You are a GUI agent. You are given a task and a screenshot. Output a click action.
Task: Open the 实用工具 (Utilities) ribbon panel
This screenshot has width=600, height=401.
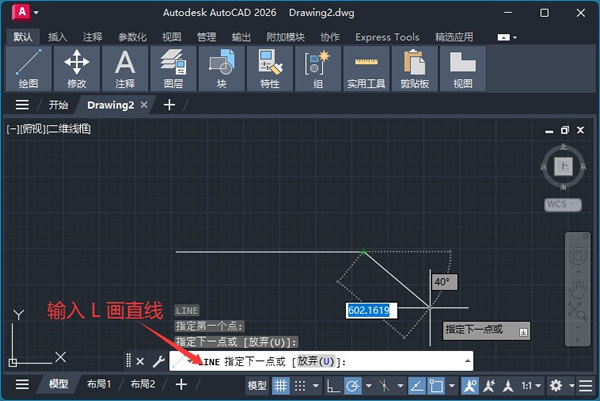tap(366, 68)
